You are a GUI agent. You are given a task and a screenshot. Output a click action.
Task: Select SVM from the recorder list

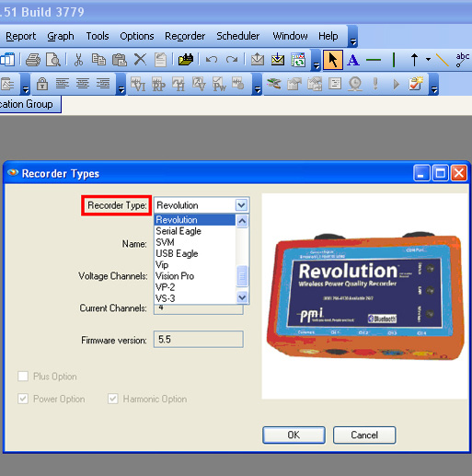click(194, 242)
